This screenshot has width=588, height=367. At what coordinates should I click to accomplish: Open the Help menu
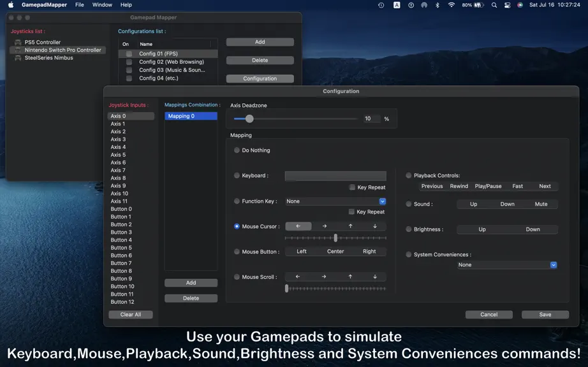point(126,5)
